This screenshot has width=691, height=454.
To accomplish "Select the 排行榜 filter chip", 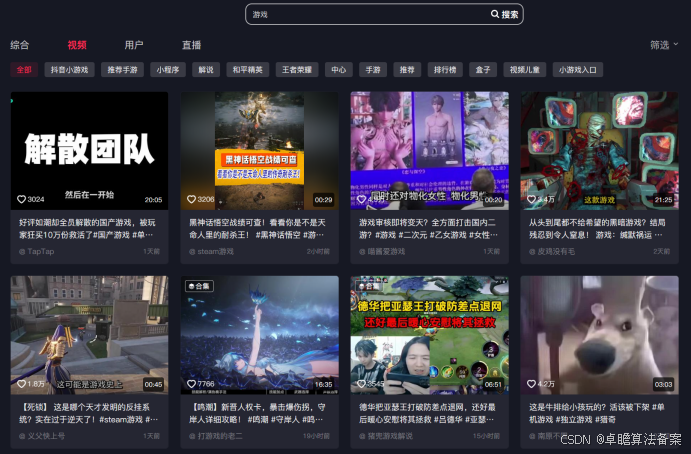I will coord(445,70).
